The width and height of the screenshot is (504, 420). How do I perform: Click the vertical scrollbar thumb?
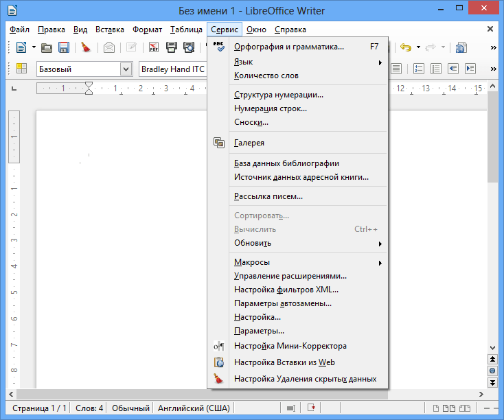[492, 137]
